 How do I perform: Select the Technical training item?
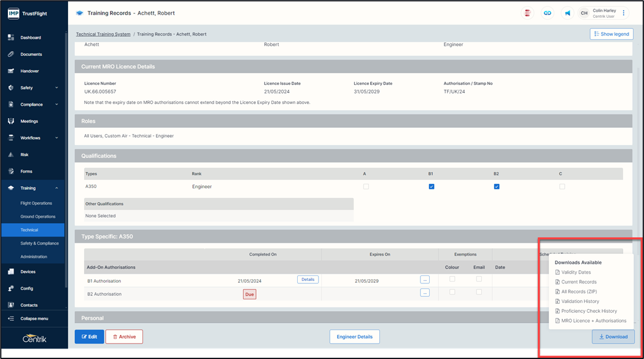tap(33, 230)
